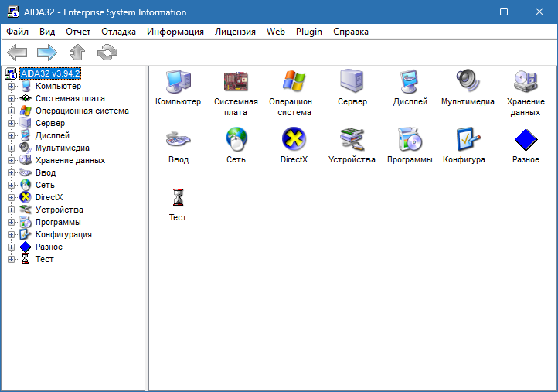Select Тест in the left tree
Screen dimensions: 558x392
click(x=45, y=259)
